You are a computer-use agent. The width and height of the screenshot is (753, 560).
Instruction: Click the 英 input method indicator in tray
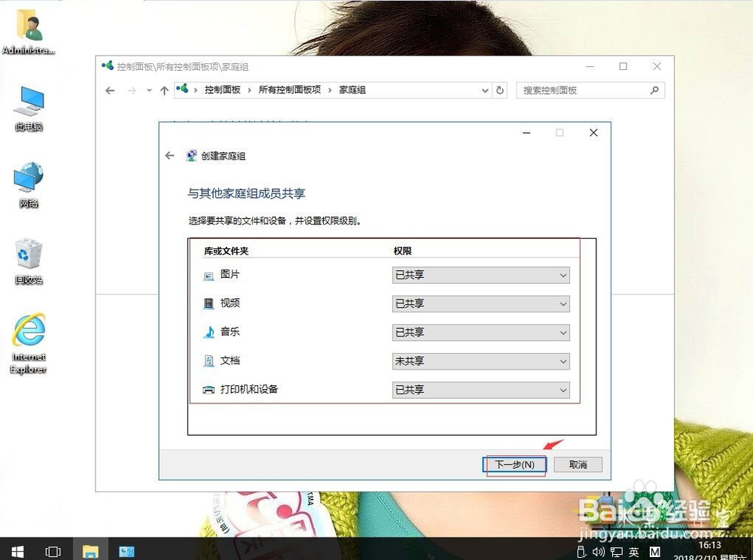[634, 551]
